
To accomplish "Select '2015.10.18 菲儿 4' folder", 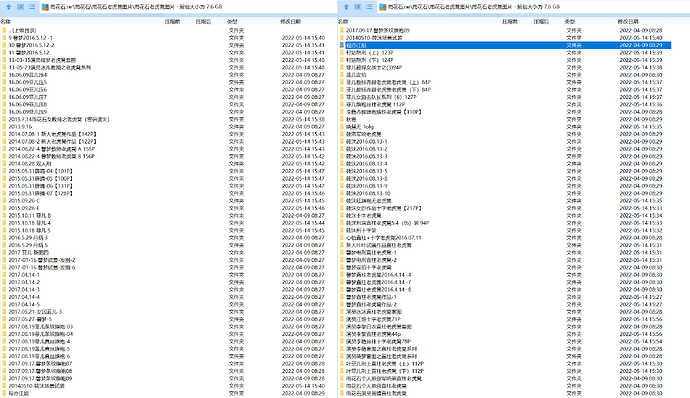I will point(29,223).
